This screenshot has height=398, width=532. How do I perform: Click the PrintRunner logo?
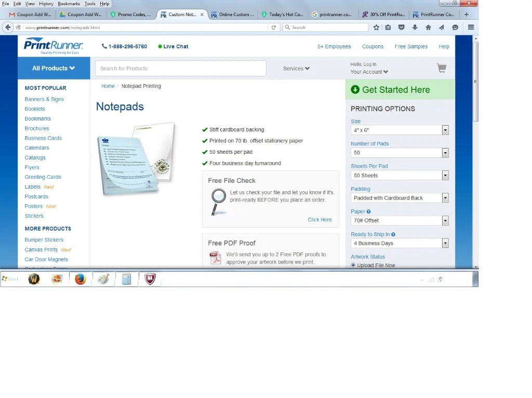pos(54,46)
